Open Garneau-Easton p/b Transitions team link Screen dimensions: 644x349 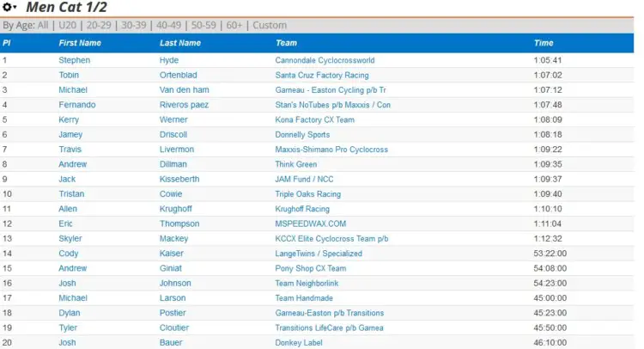click(330, 313)
